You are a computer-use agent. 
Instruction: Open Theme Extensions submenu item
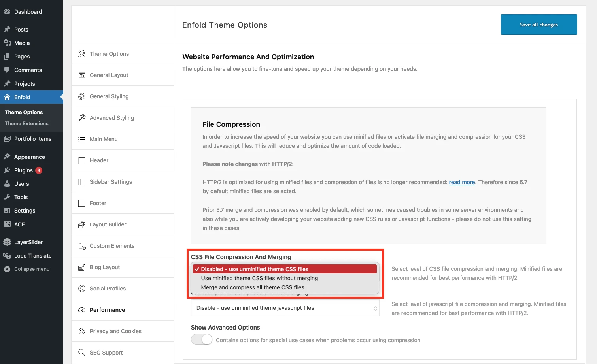(26, 124)
